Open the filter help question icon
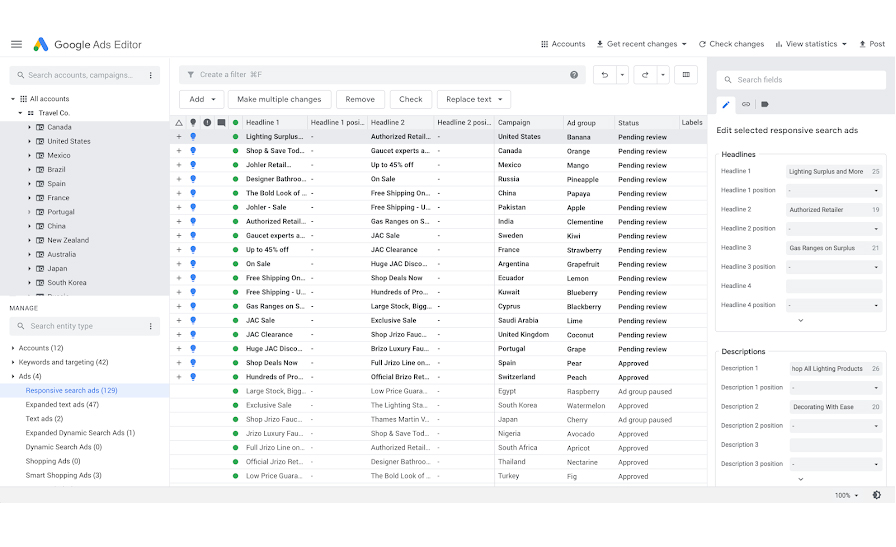This screenshot has height=547, width=896. coord(574,75)
